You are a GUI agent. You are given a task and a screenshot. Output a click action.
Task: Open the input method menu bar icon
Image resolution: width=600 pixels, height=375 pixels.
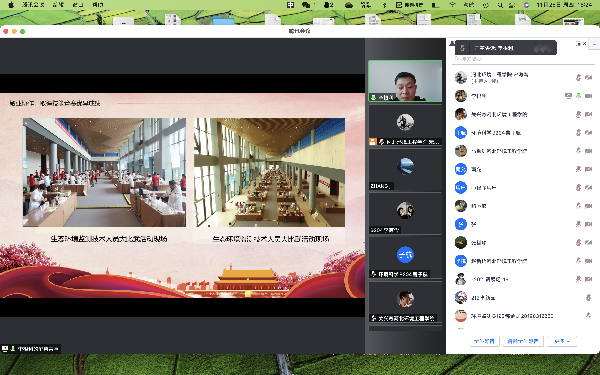coord(290,5)
